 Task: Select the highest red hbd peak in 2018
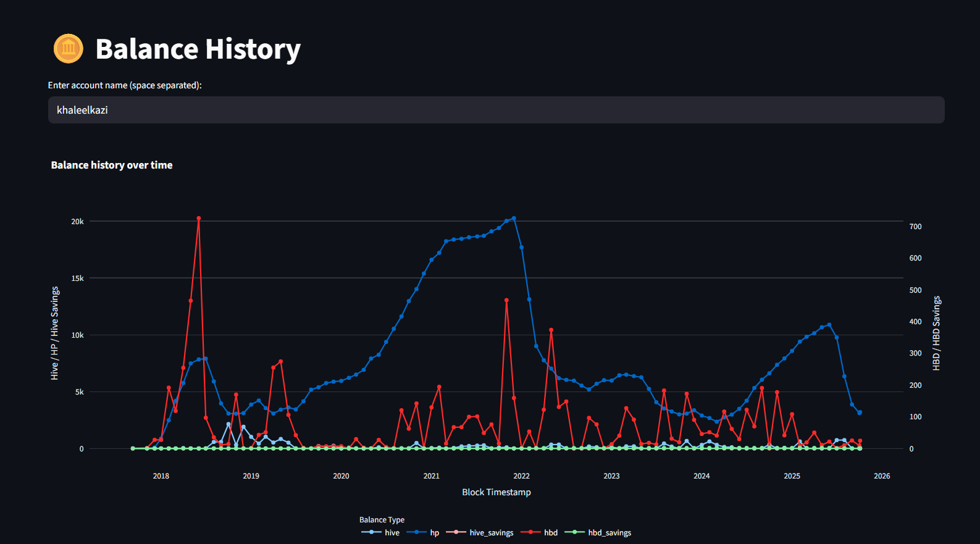[x=198, y=219]
